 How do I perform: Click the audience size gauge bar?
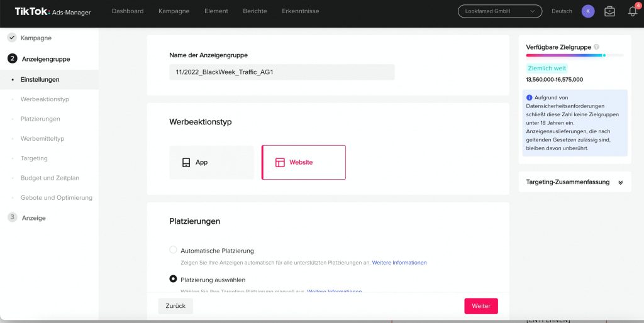click(x=575, y=55)
